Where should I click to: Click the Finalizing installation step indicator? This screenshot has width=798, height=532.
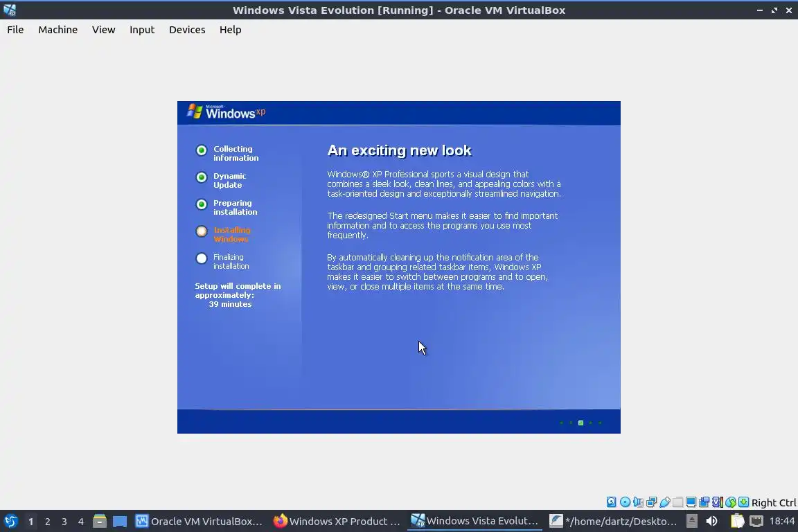tap(202, 258)
